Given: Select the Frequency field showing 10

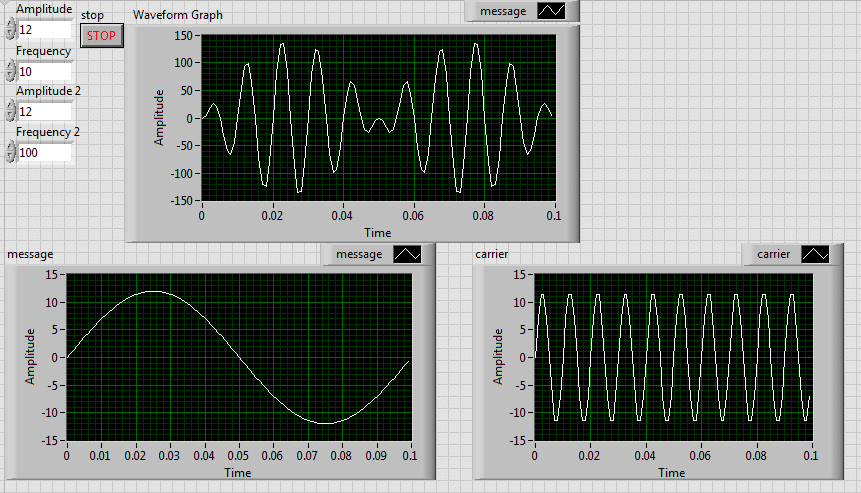Looking at the screenshot, I should point(45,71).
